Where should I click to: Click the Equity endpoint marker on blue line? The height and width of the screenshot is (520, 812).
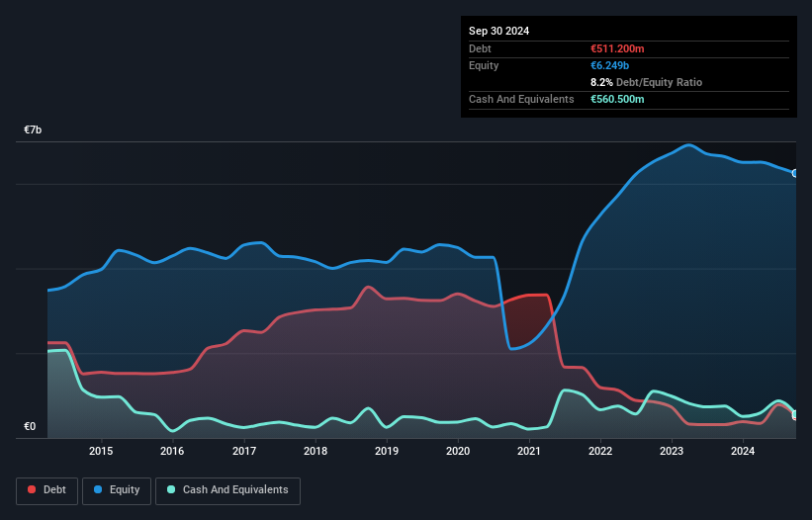point(795,173)
